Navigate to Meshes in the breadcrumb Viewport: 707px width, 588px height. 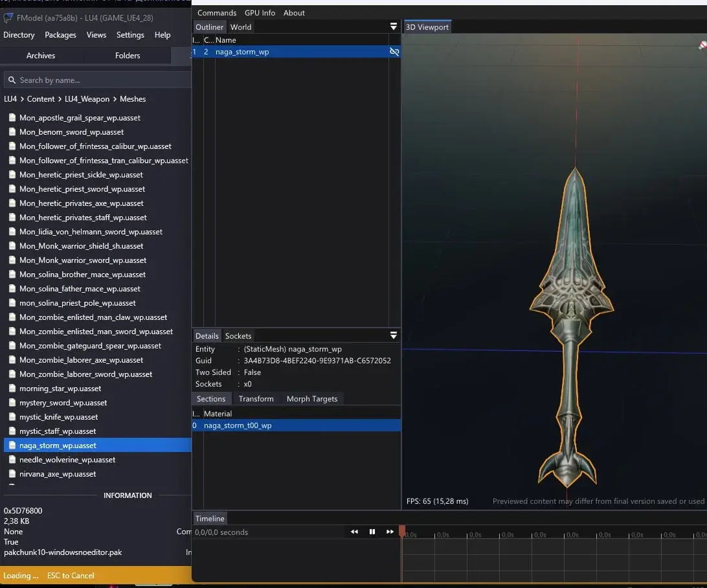coord(133,98)
